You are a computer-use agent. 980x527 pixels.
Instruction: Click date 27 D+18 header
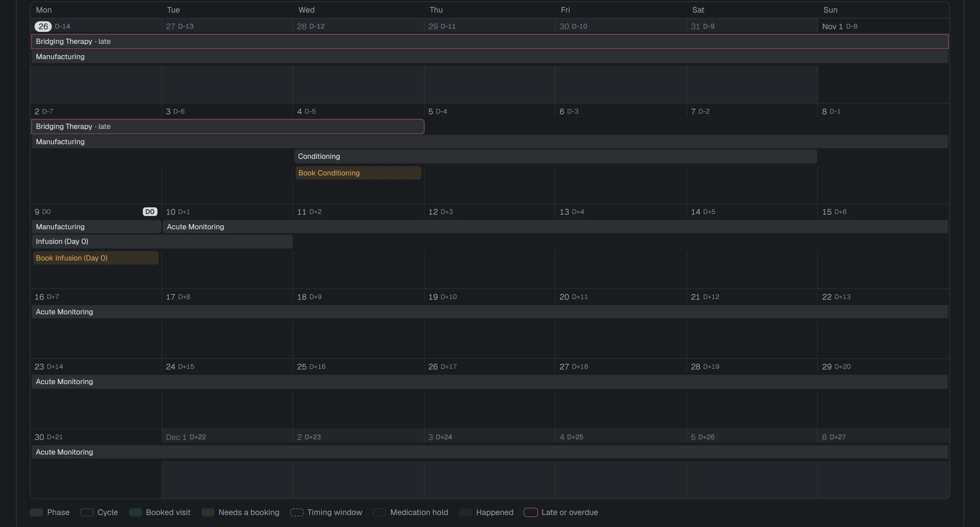[x=574, y=367]
